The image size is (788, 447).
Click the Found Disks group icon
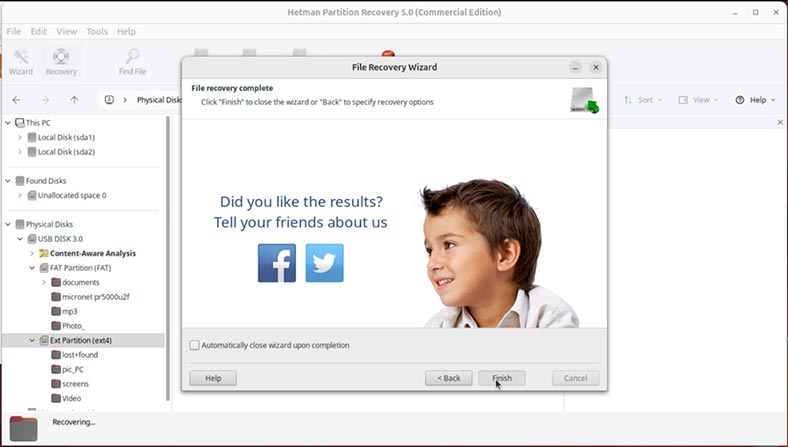[20, 181]
